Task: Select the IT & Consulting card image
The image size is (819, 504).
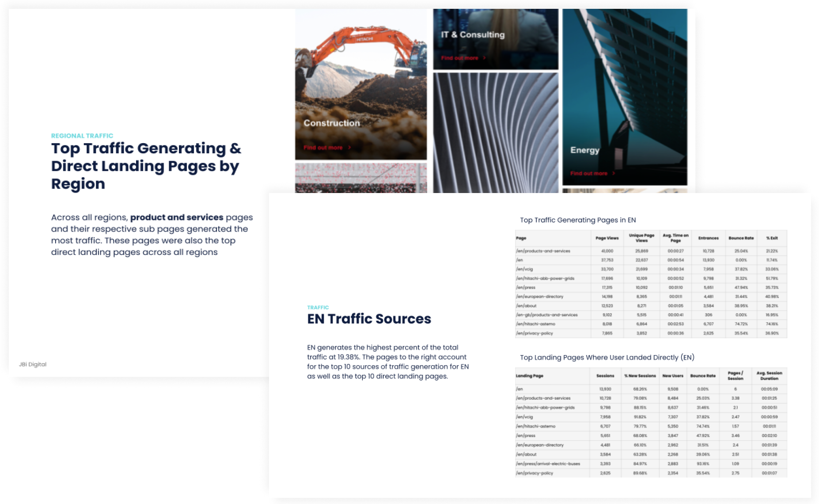Action: [x=496, y=39]
